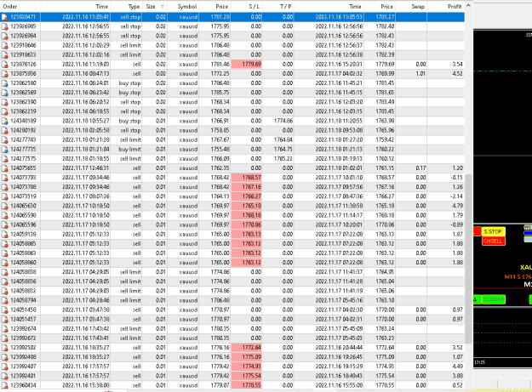Select close time 2022.11.17 04:02:32
The image size is (532, 392).
coord(339,73)
